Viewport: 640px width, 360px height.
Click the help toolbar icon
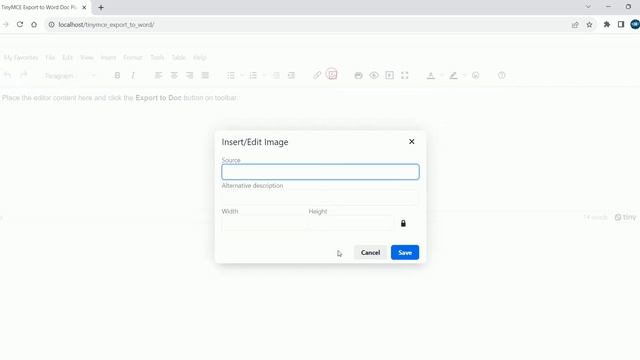point(502,76)
